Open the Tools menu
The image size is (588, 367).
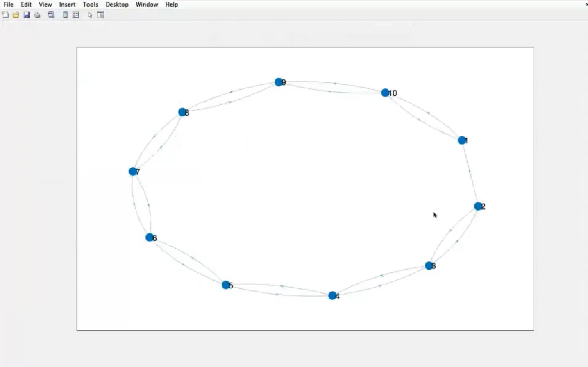point(90,5)
